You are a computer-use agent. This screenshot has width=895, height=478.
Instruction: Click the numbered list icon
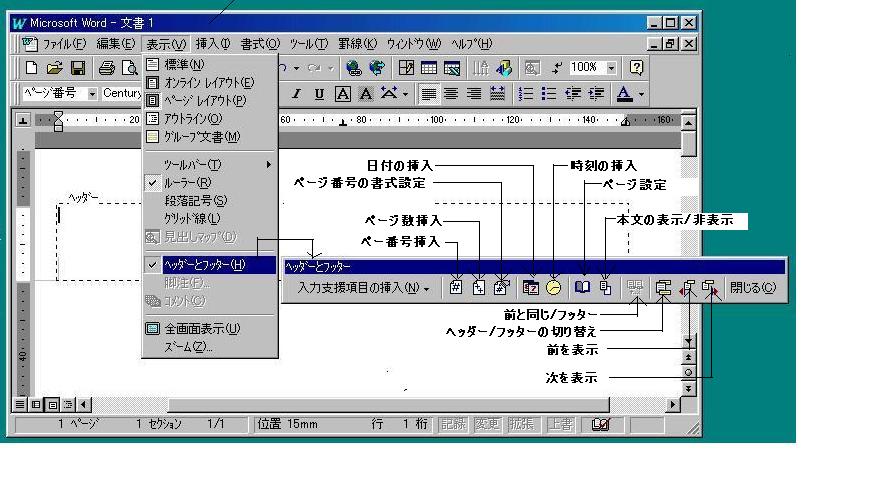[x=526, y=94]
